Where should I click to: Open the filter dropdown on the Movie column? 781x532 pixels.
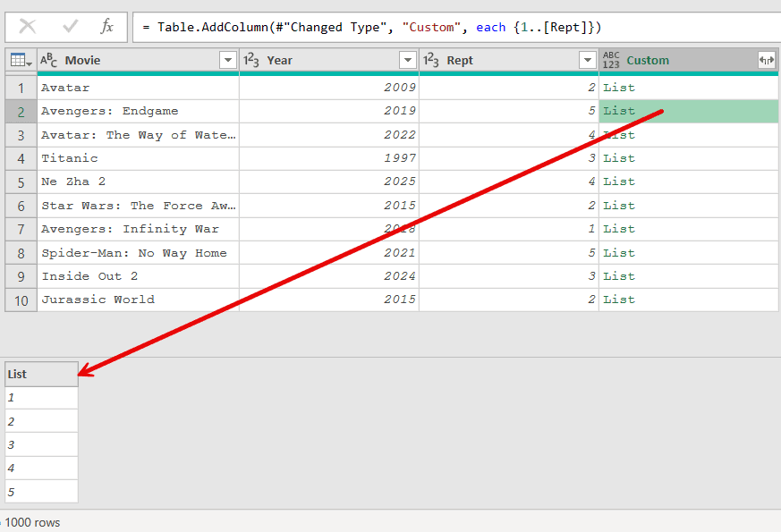coord(228,60)
